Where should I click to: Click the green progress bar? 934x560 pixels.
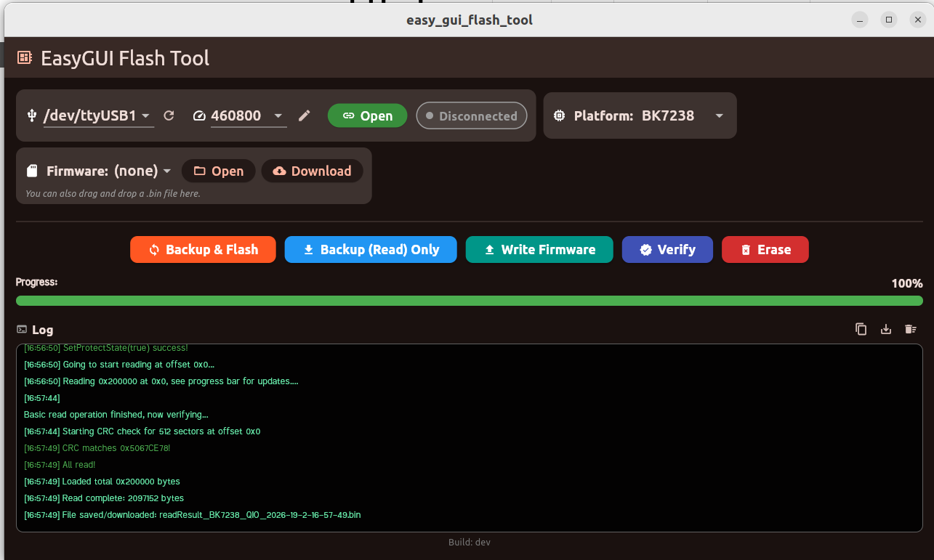coord(470,301)
